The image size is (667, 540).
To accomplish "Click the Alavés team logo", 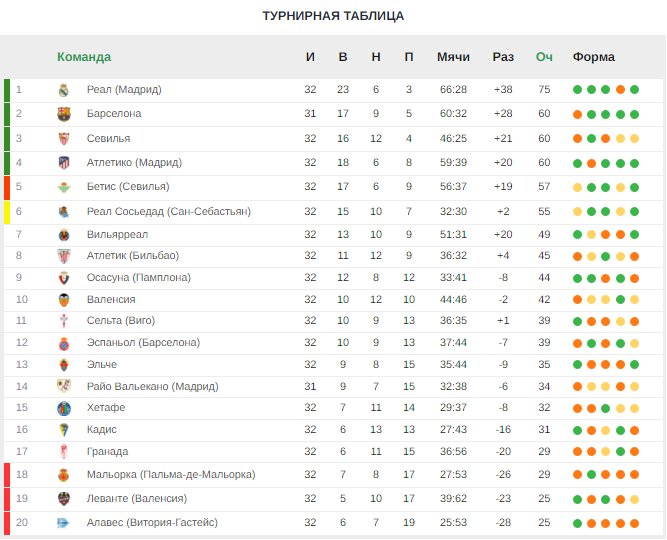I will click(63, 523).
